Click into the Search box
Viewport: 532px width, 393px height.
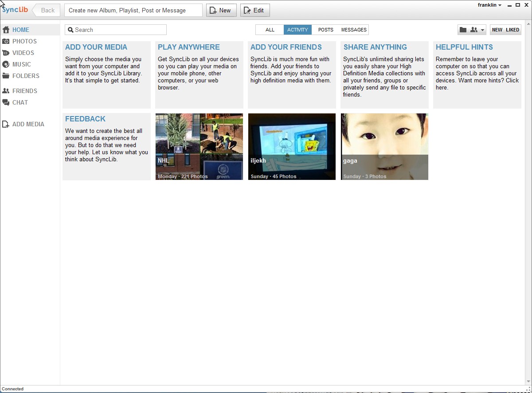(x=116, y=30)
